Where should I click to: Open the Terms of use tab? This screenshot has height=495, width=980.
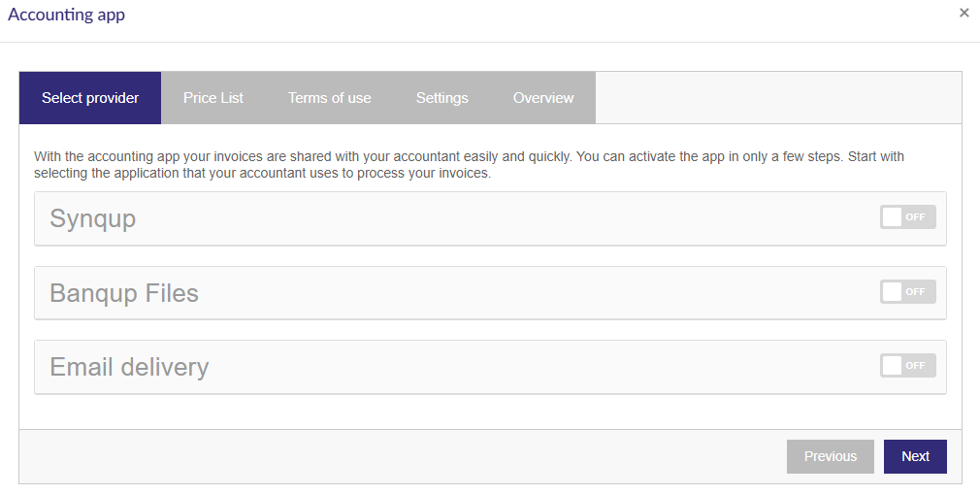tap(329, 97)
